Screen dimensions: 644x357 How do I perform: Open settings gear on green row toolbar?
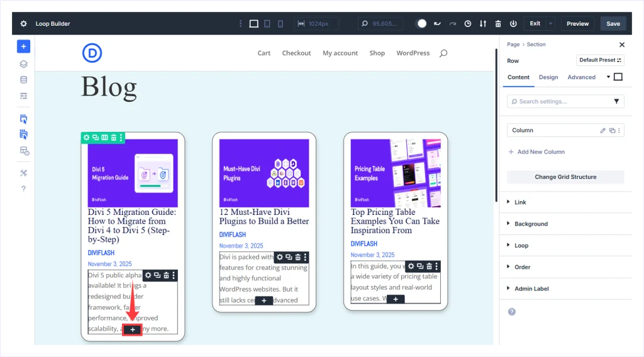86,138
